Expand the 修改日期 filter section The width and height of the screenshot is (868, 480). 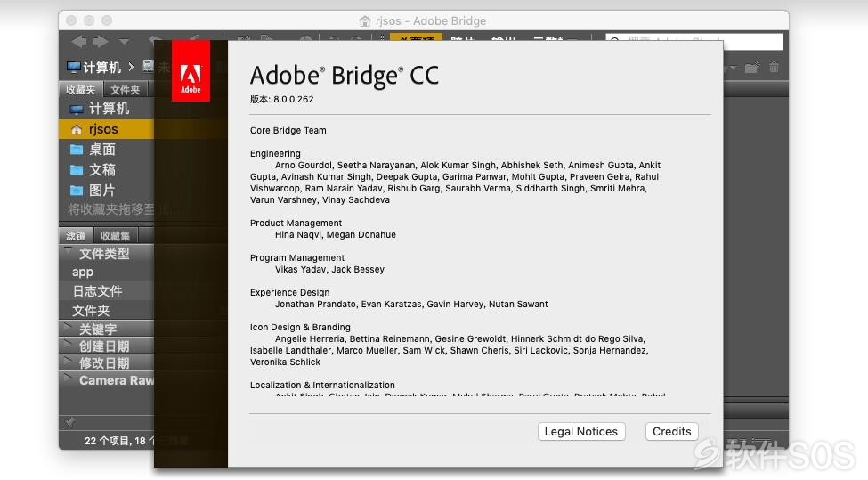click(x=69, y=362)
